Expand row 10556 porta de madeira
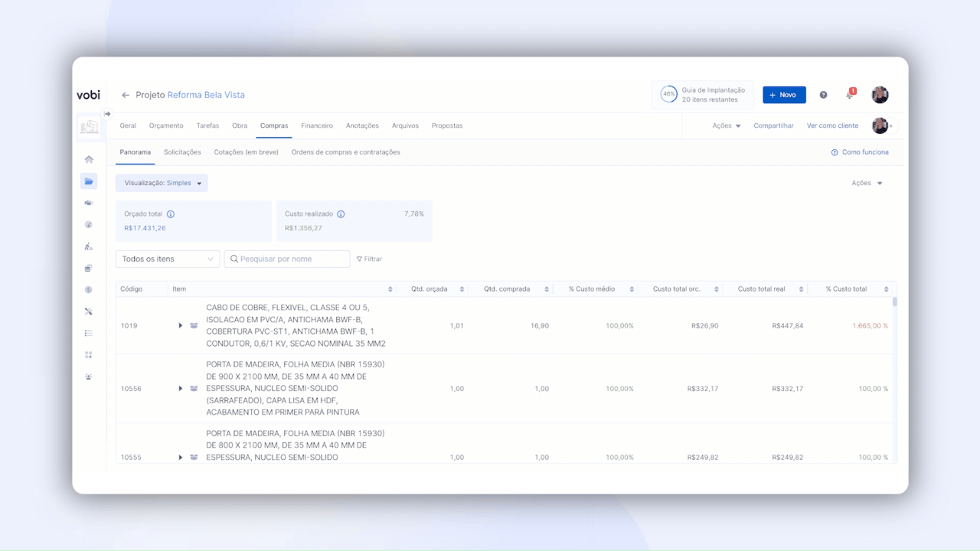Image resolution: width=980 pixels, height=551 pixels. tap(181, 389)
